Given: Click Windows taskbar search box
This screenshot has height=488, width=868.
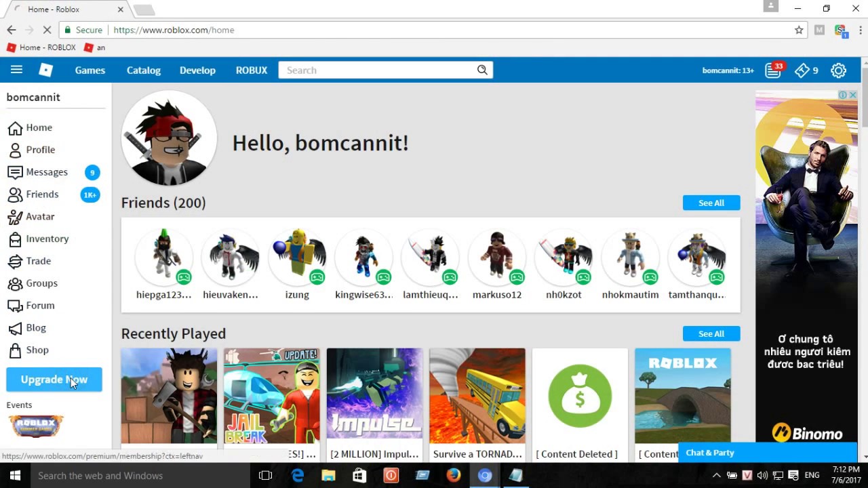Looking at the screenshot, I should point(140,476).
